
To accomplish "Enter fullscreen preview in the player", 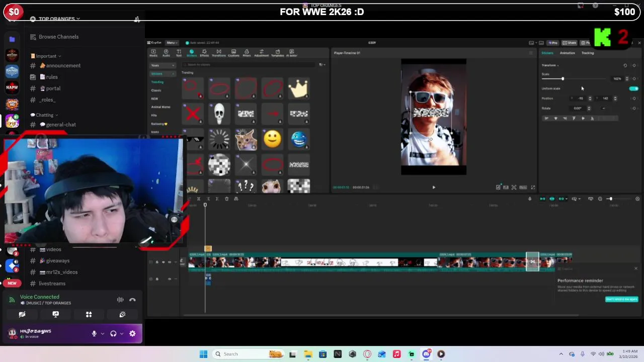I will pyautogui.click(x=533, y=188).
